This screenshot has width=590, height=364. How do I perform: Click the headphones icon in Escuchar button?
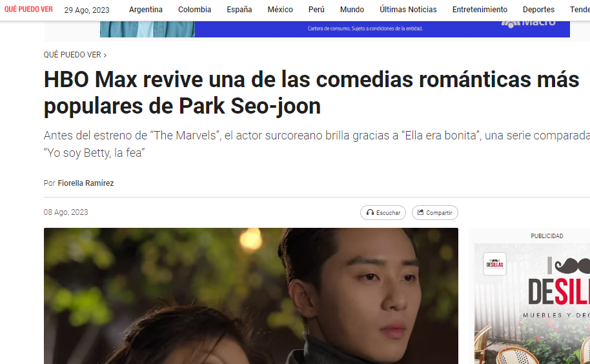click(x=370, y=212)
